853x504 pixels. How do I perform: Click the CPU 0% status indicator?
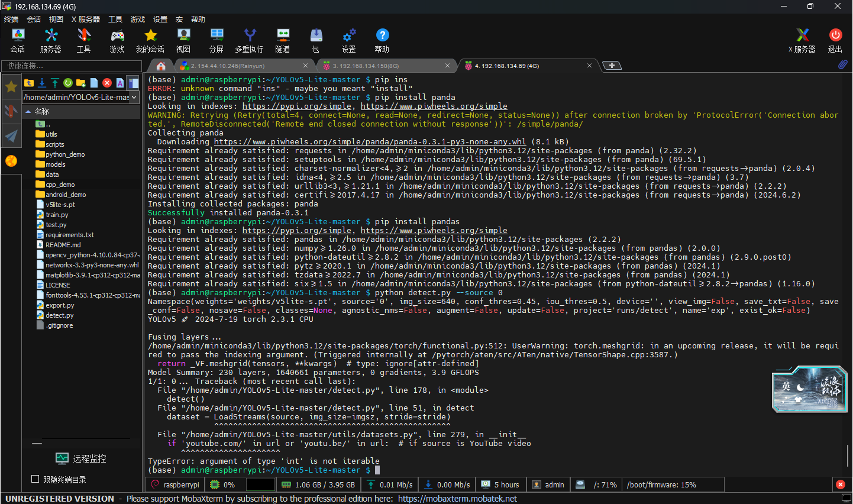[224, 484]
